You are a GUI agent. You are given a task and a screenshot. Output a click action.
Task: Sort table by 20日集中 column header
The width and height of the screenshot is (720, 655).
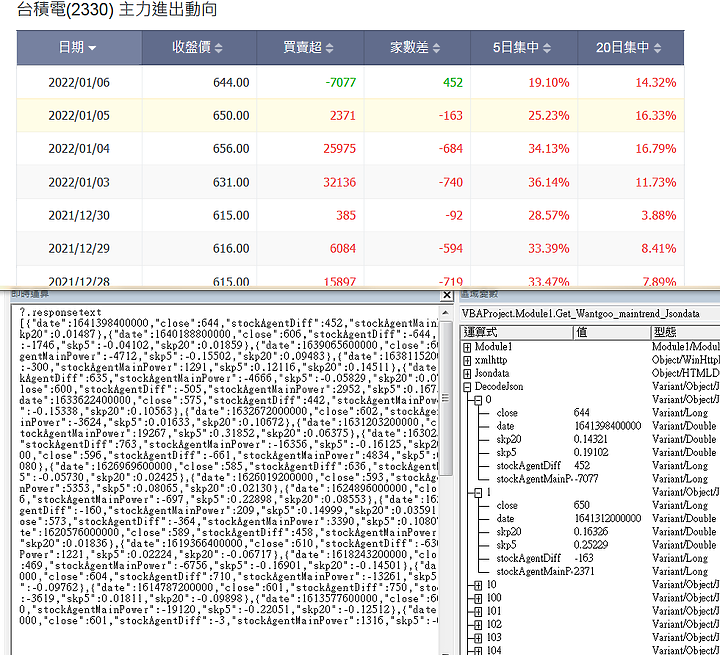tap(630, 47)
